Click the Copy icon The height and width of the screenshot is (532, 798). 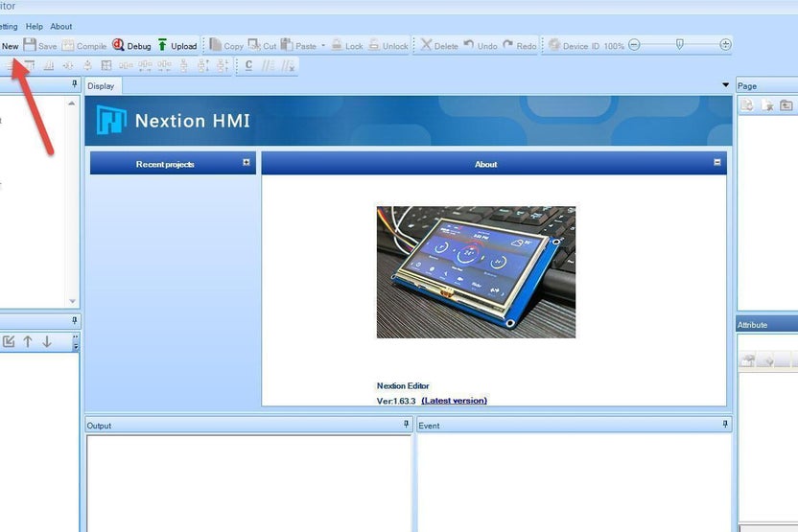coord(215,45)
